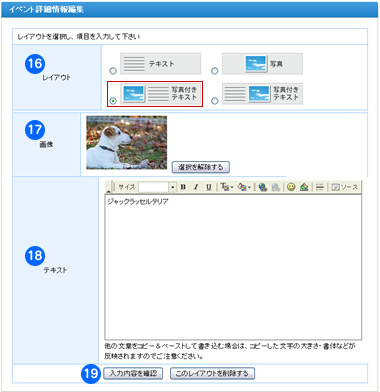Remove link with the greyed globe icon
This screenshot has width=380, height=392.
(275, 187)
